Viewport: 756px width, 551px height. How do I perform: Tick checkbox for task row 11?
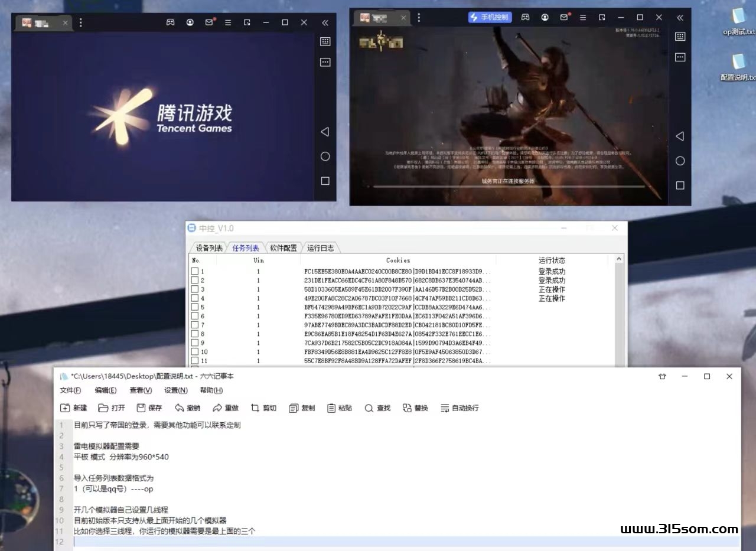(194, 361)
